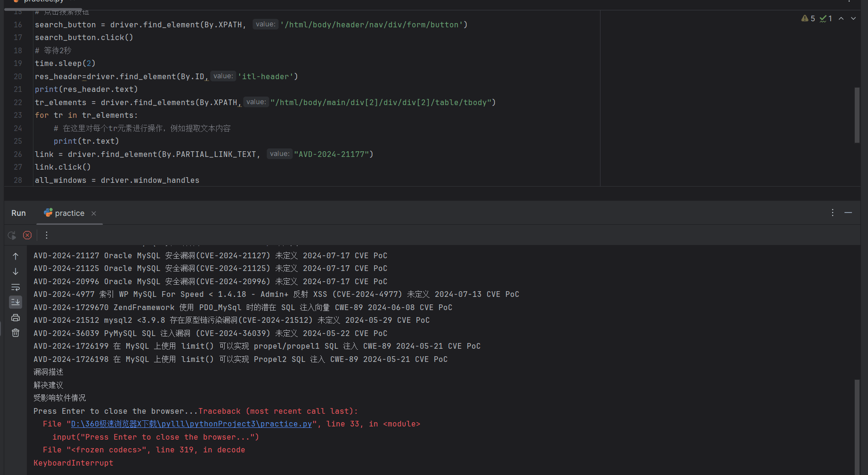This screenshot has width=868, height=475.
Task: Open Run tool window options menu
Action: click(833, 213)
